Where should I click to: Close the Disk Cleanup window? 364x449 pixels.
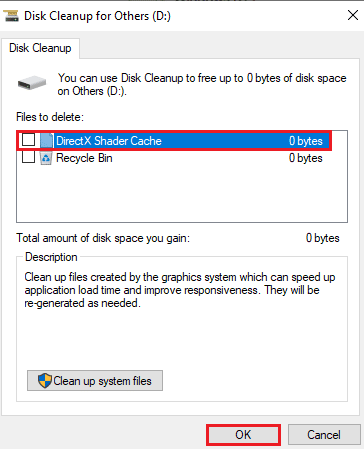[353, 15]
